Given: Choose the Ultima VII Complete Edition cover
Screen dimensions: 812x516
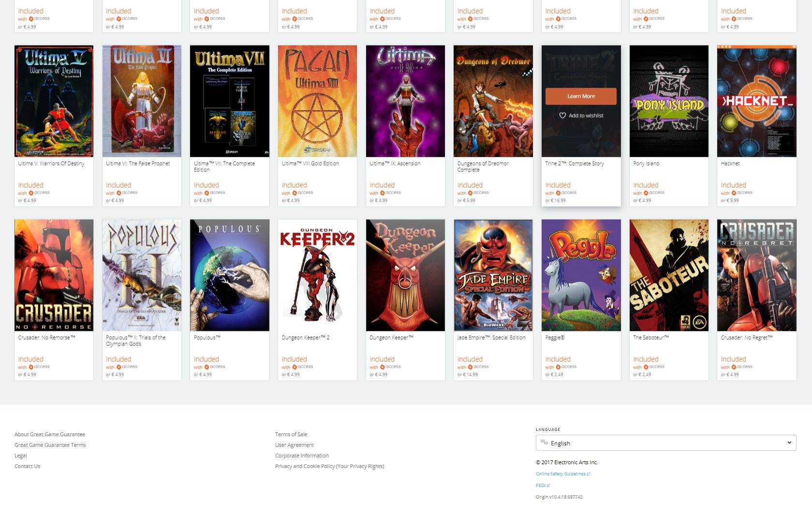Looking at the screenshot, I should pyautogui.click(x=230, y=101).
